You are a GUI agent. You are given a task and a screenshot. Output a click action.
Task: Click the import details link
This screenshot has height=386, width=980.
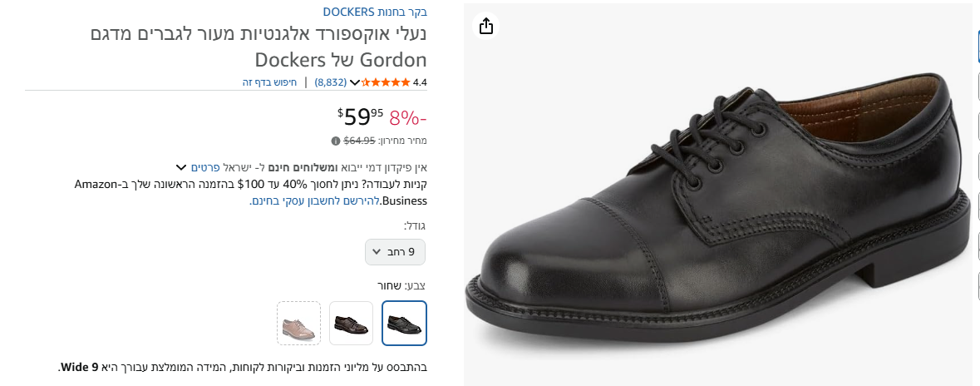click(204, 167)
